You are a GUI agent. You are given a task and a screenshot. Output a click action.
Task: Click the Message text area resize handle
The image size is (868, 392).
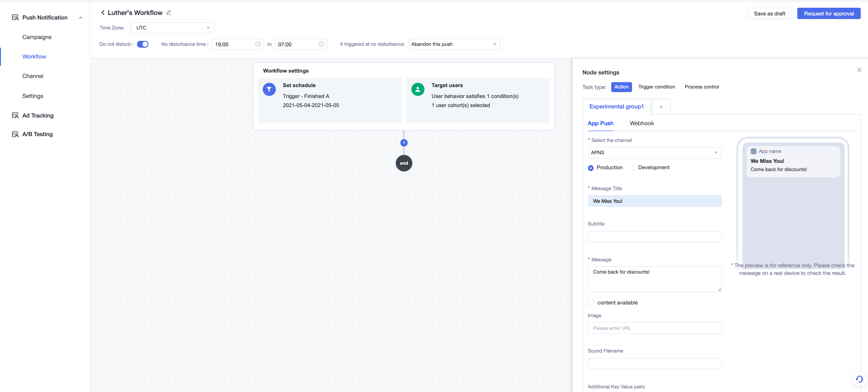(719, 289)
